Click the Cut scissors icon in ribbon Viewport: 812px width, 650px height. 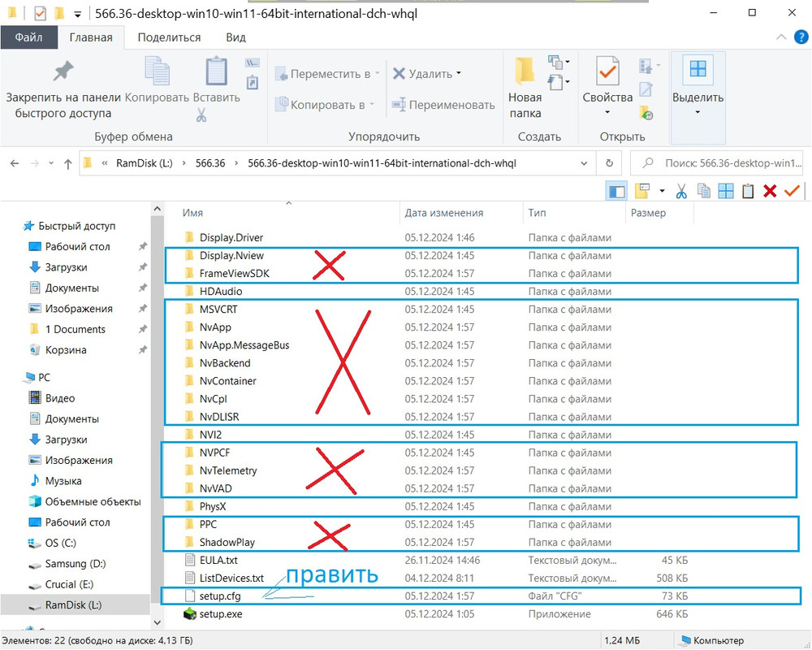[x=201, y=115]
